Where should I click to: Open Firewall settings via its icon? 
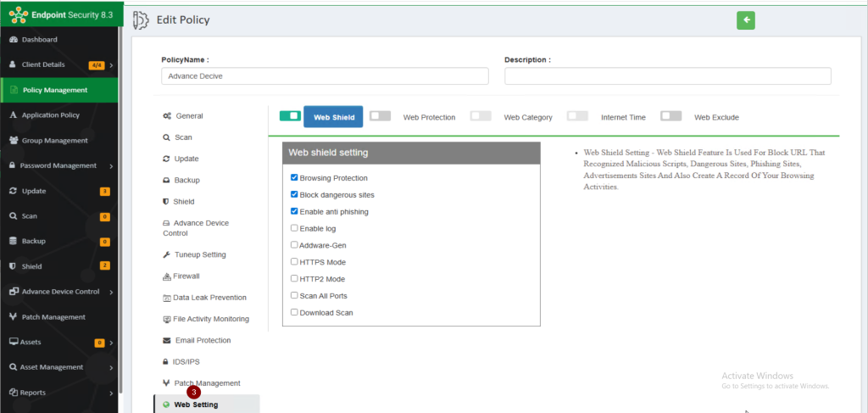click(167, 276)
